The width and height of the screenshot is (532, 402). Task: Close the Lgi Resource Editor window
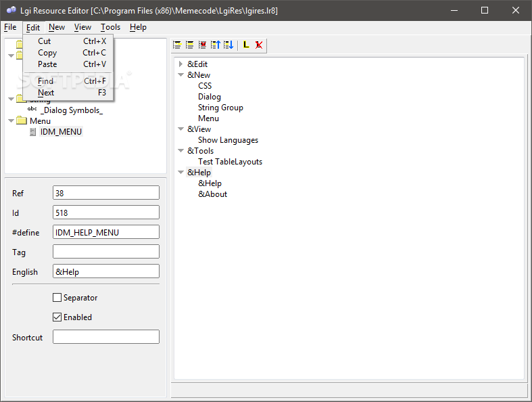click(516, 11)
